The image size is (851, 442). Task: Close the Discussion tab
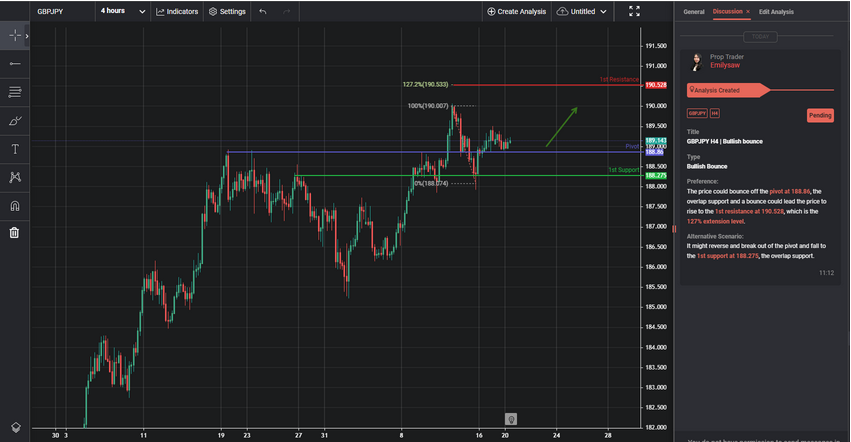point(748,11)
